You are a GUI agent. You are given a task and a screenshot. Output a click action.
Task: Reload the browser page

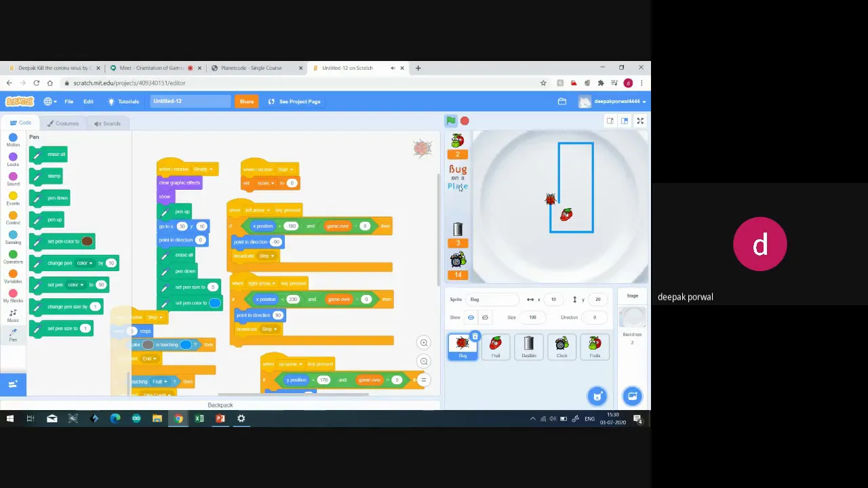pos(36,83)
